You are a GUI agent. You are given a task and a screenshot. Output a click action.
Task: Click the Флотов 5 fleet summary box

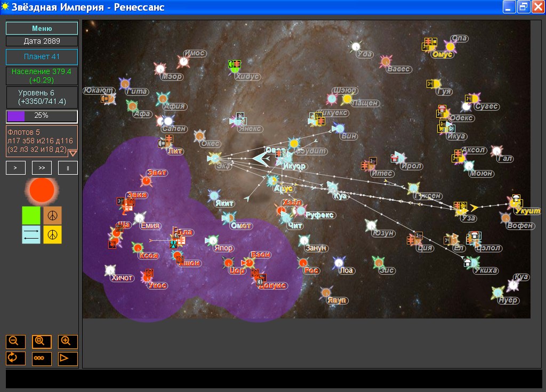point(42,141)
